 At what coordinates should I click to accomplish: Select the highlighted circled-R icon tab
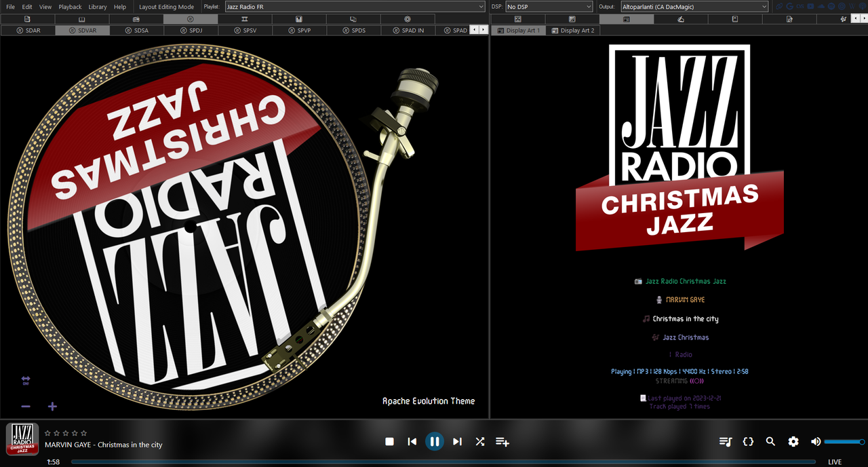[x=190, y=19]
